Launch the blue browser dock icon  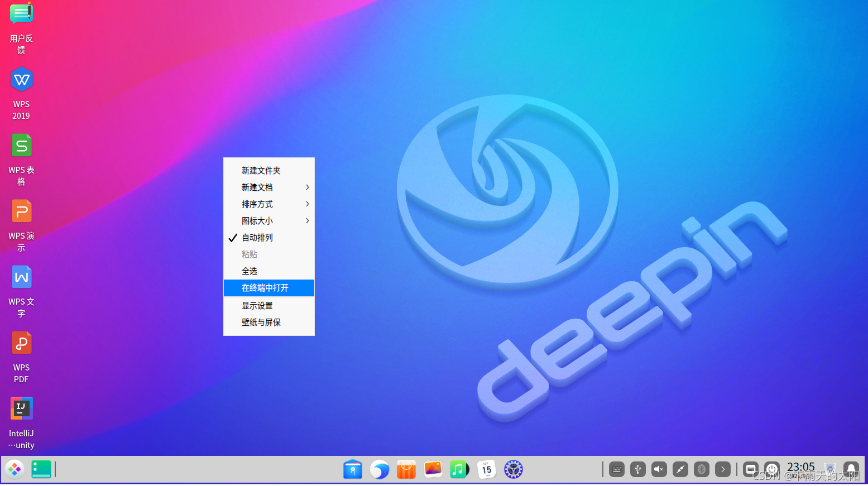click(x=380, y=469)
